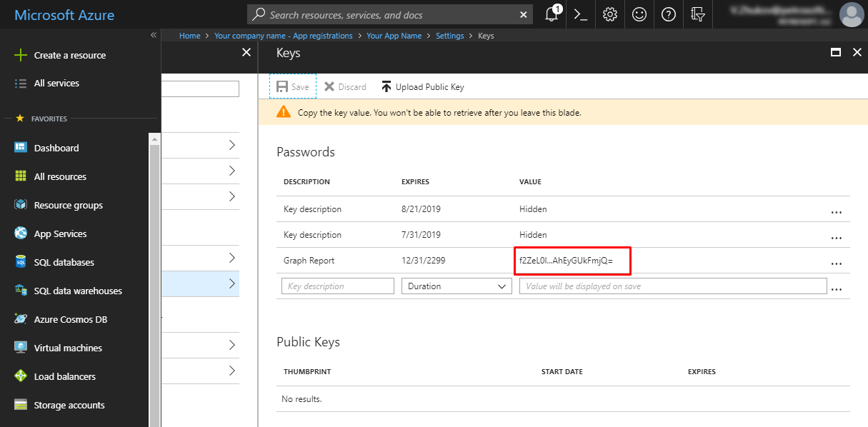868x427 pixels.
Task: Open ellipsis menu for Graph Report key
Action: (837, 263)
